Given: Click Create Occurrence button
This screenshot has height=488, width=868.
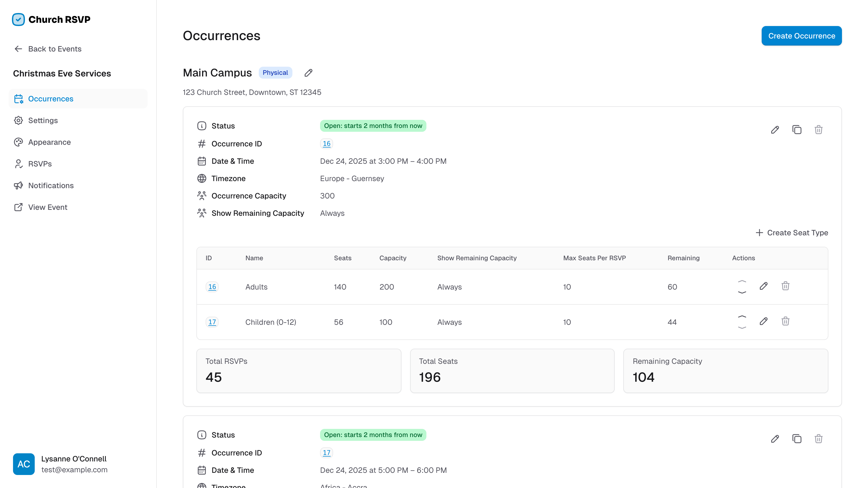Looking at the screenshot, I should 801,36.
